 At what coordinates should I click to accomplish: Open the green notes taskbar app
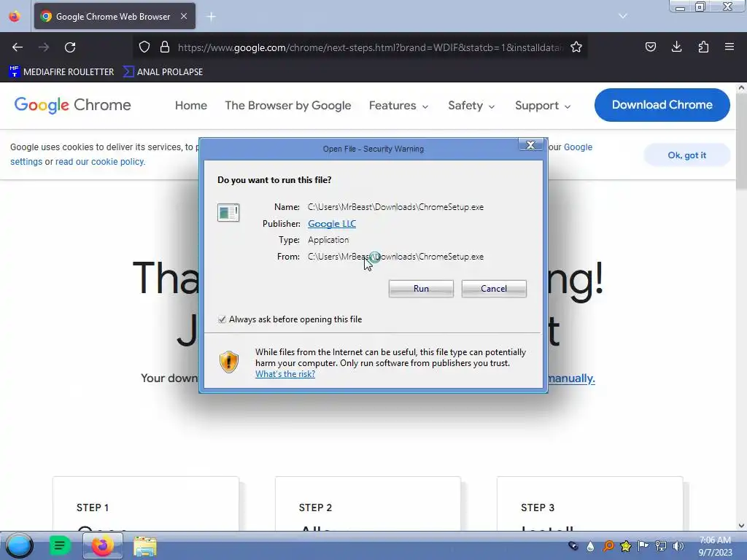(60, 545)
